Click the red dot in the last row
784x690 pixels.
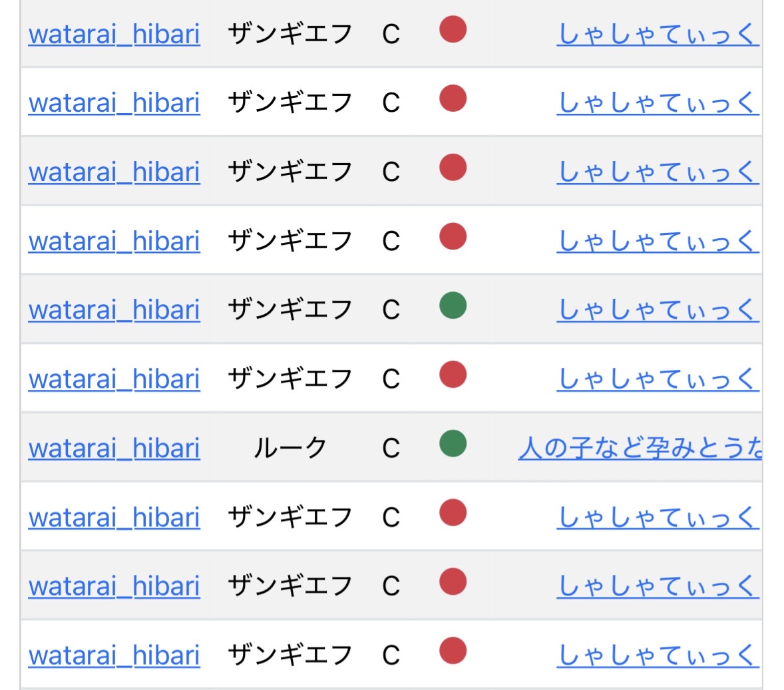(x=453, y=651)
